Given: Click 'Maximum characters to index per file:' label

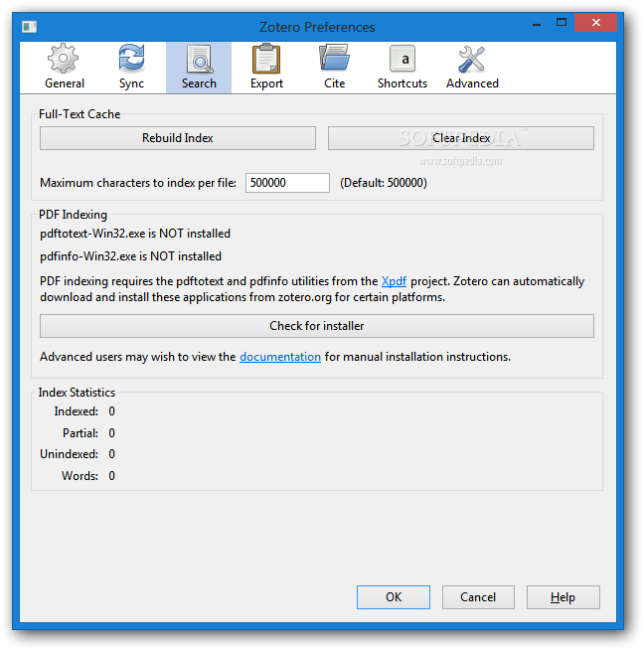Looking at the screenshot, I should 138,183.
